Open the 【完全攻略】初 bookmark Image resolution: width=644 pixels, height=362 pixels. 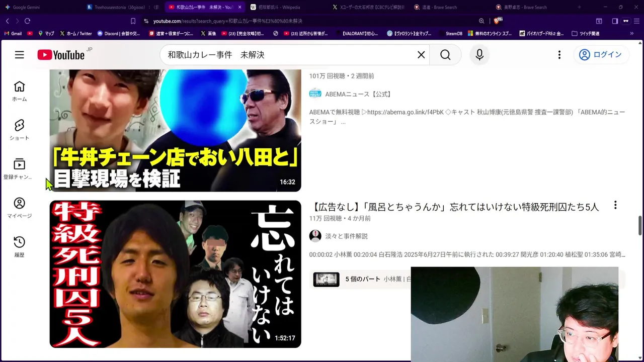point(243,34)
